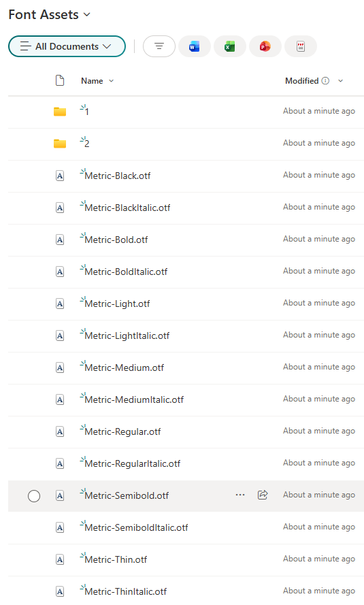
Task: Show info about the Modified column
Action: [x=325, y=80]
